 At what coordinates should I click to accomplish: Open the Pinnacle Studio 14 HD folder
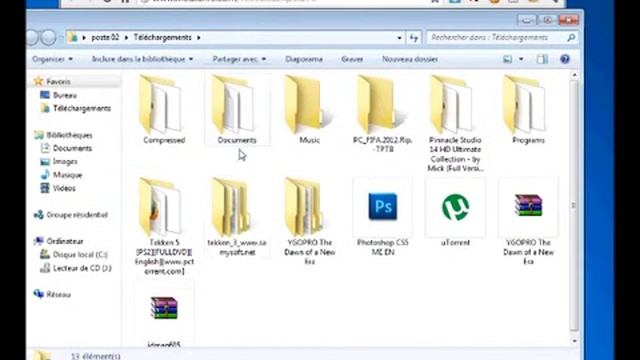click(455, 122)
